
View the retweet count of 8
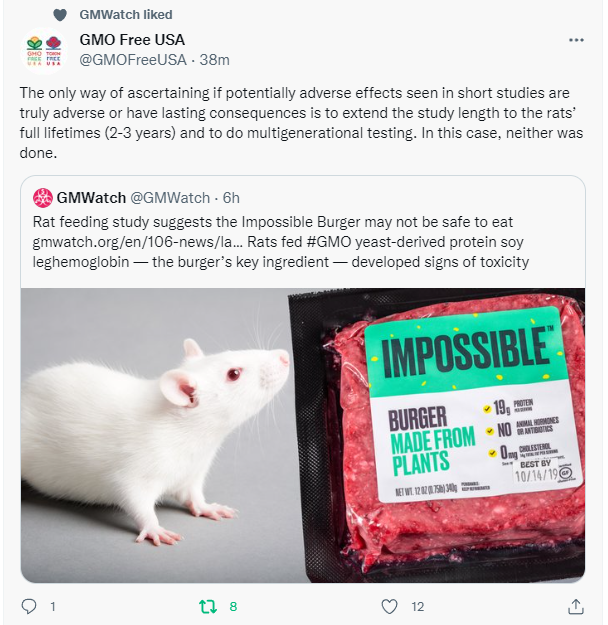coord(233,606)
